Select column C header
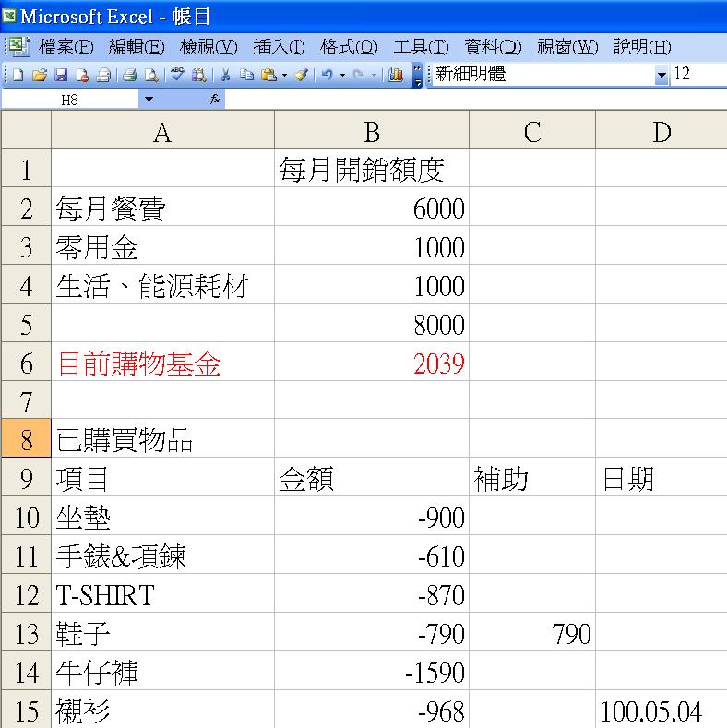727x728 pixels. pos(532,130)
